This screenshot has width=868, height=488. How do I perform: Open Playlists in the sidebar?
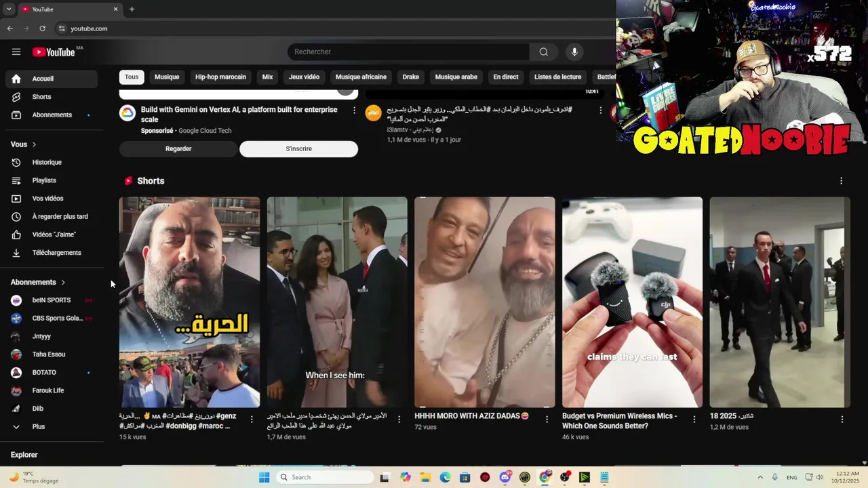tap(52, 180)
